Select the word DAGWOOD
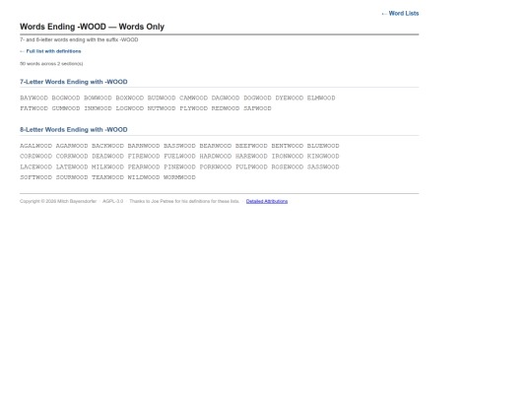 (x=226, y=99)
